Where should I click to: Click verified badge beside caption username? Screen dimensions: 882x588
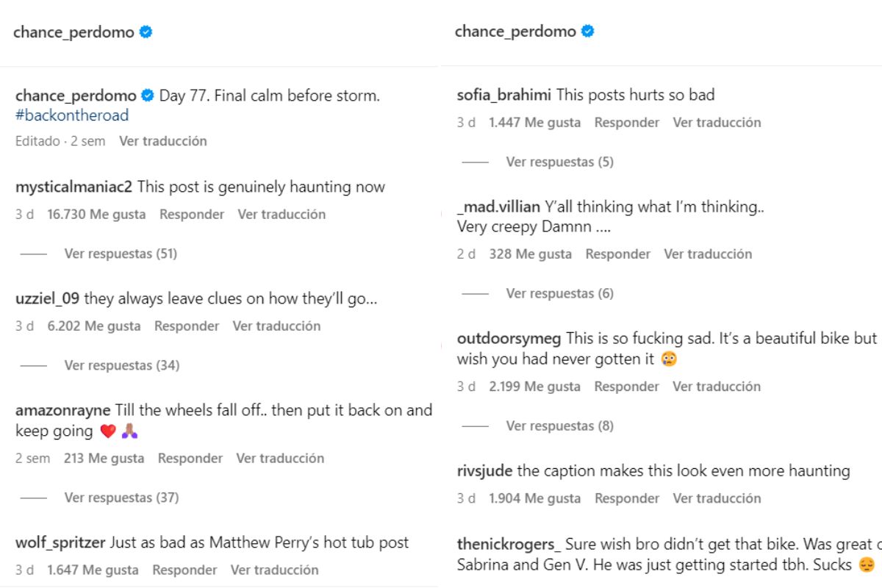(148, 96)
